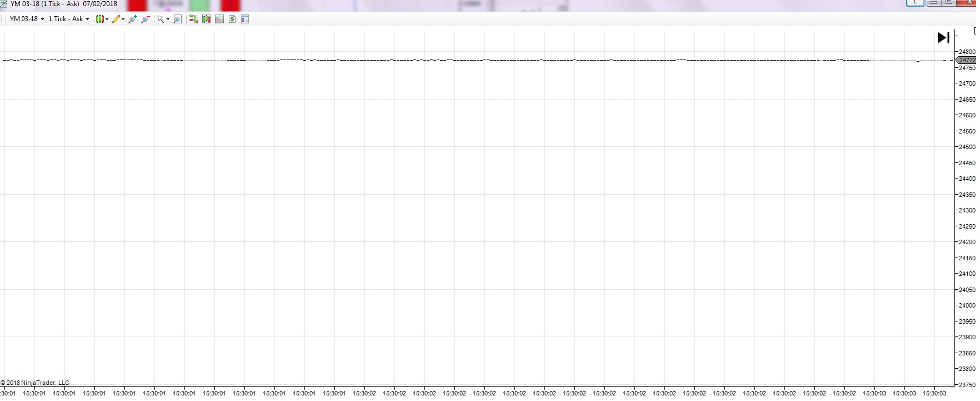Open the Indicators line chart icon
Screen dimensions: 980x401
point(219,19)
